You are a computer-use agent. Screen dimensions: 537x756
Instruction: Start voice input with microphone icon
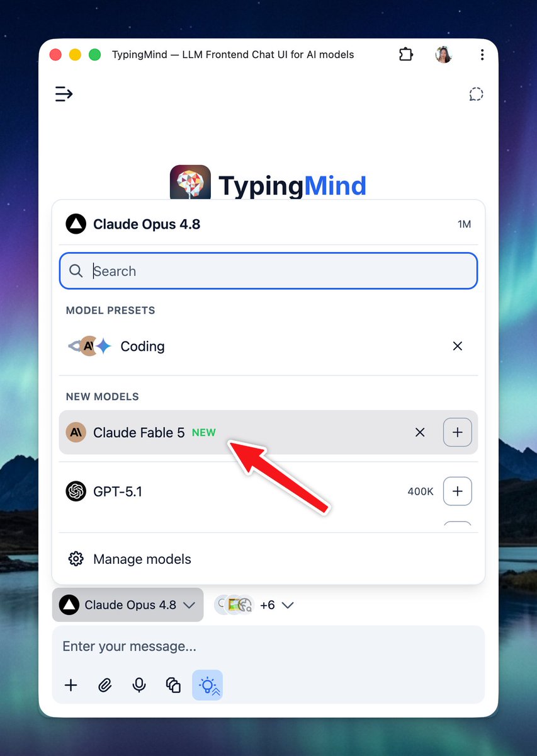click(139, 685)
